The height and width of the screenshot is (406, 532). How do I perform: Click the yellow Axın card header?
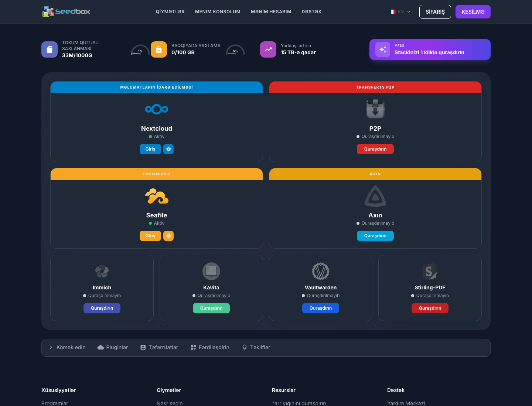click(375, 174)
